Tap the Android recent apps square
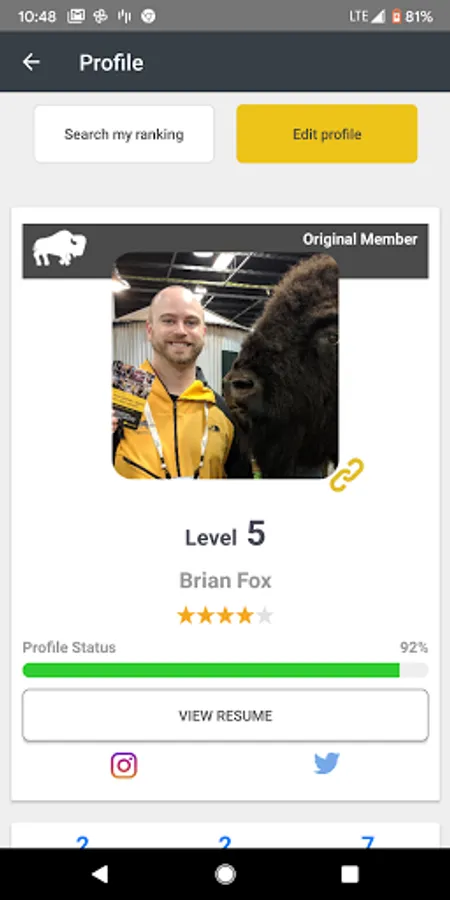 point(350,874)
